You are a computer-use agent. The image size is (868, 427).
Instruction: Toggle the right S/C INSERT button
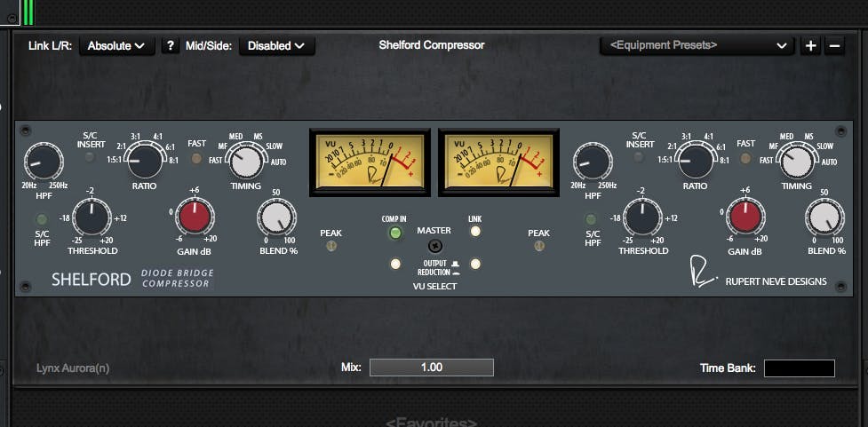point(639,158)
